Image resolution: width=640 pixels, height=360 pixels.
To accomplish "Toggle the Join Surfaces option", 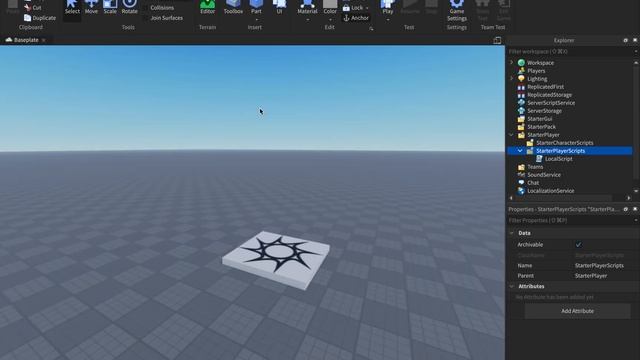I will point(163,18).
